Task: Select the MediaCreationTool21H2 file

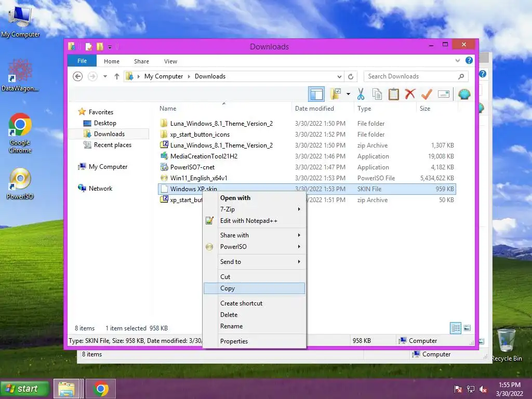Action: point(204,156)
